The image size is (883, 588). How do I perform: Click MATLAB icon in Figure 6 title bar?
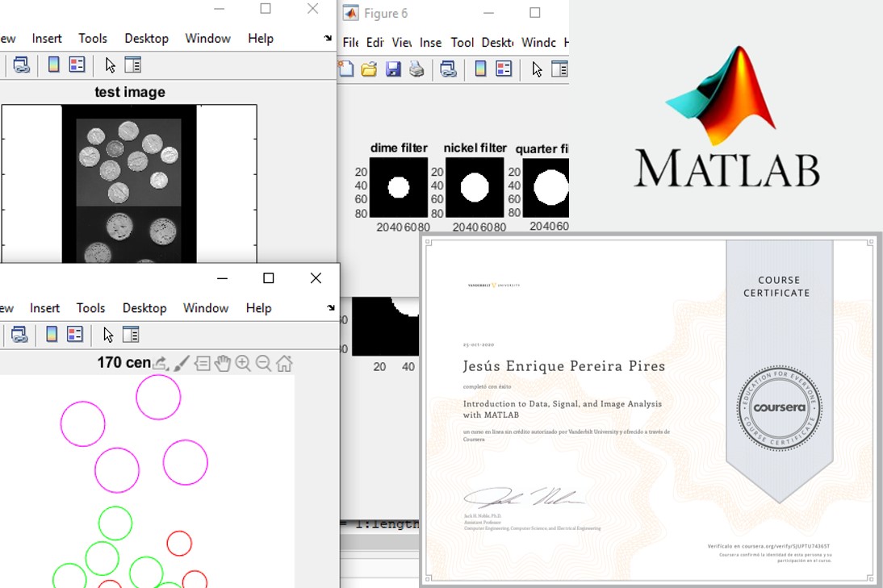click(350, 13)
